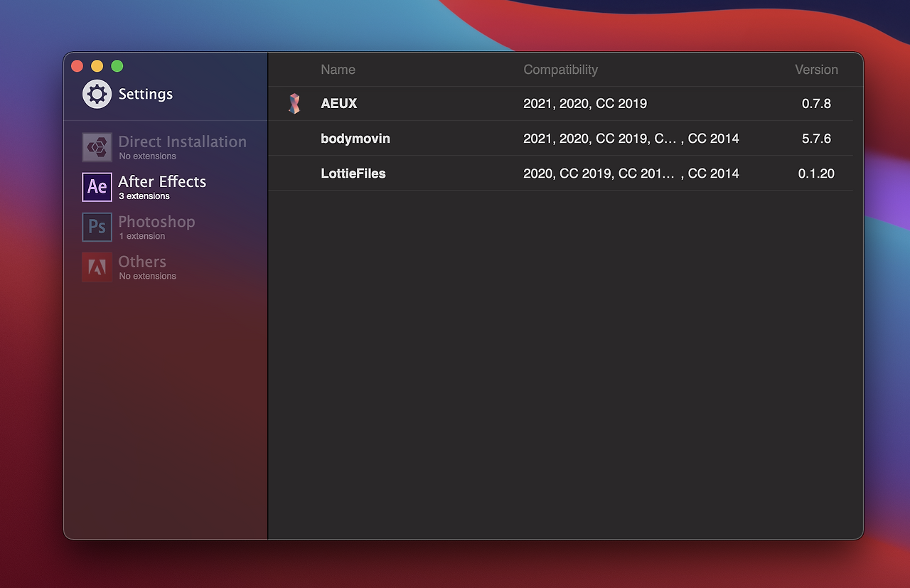
Task: Click the AEUX version 0.7.8
Action: [x=816, y=103]
